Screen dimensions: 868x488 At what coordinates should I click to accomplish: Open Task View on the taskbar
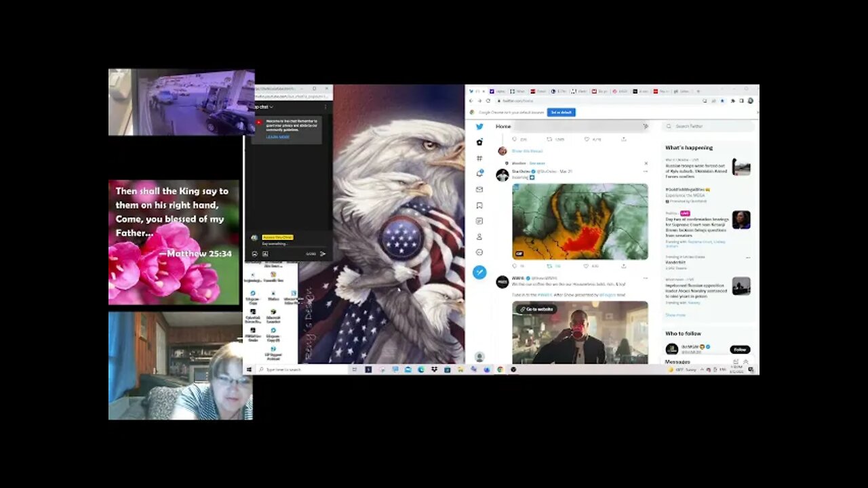355,369
